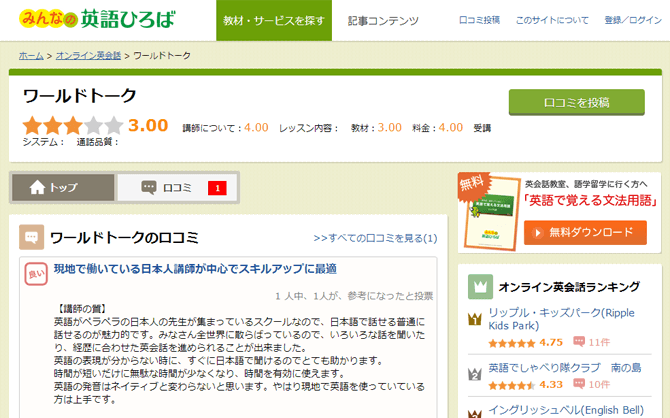
Task: Click the free booklet cover thumbnail
Action: click(491, 213)
